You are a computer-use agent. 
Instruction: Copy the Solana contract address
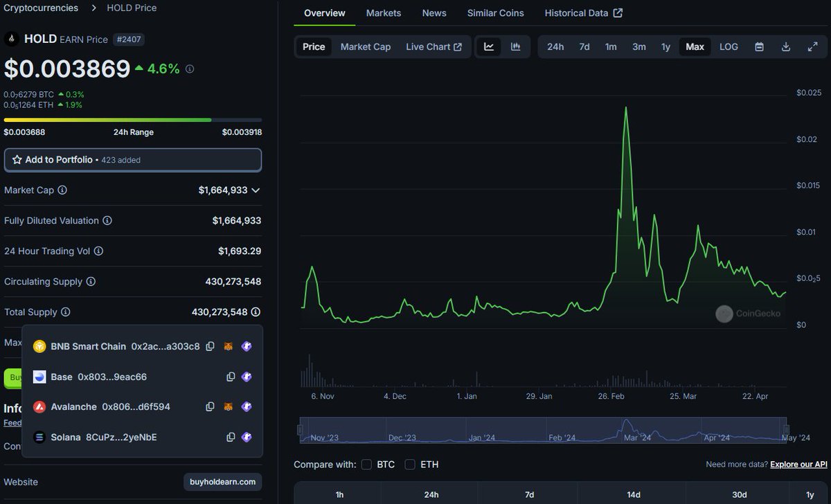tap(231, 437)
